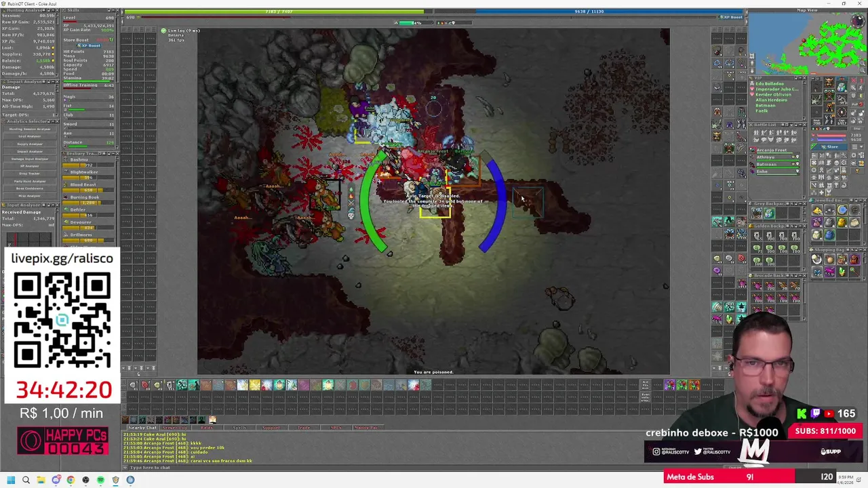Select Burning Book in the Bestiary Tracker
Screen dimensions: 868x488
click(89, 200)
